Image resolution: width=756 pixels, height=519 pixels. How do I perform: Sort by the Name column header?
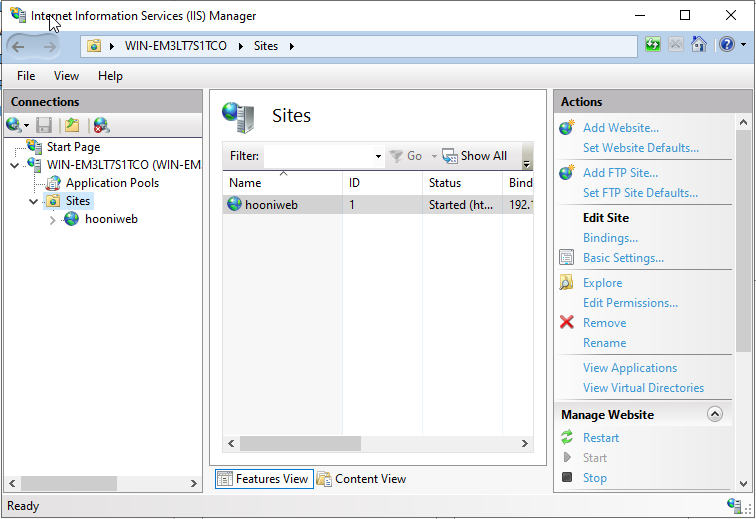[283, 183]
